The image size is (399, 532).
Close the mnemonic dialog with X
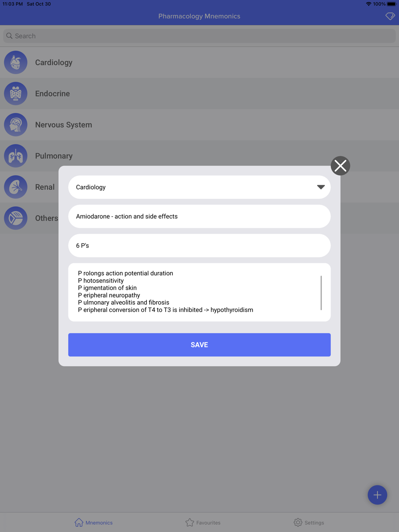[340, 166]
